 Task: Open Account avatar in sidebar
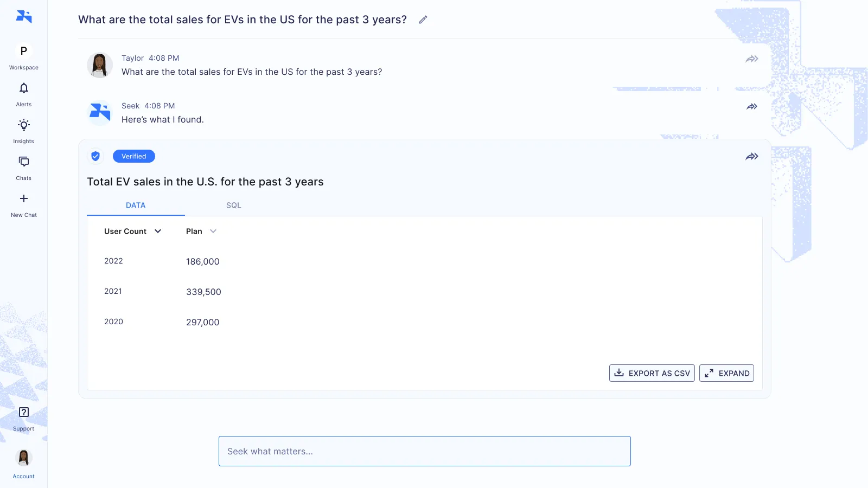tap(24, 458)
